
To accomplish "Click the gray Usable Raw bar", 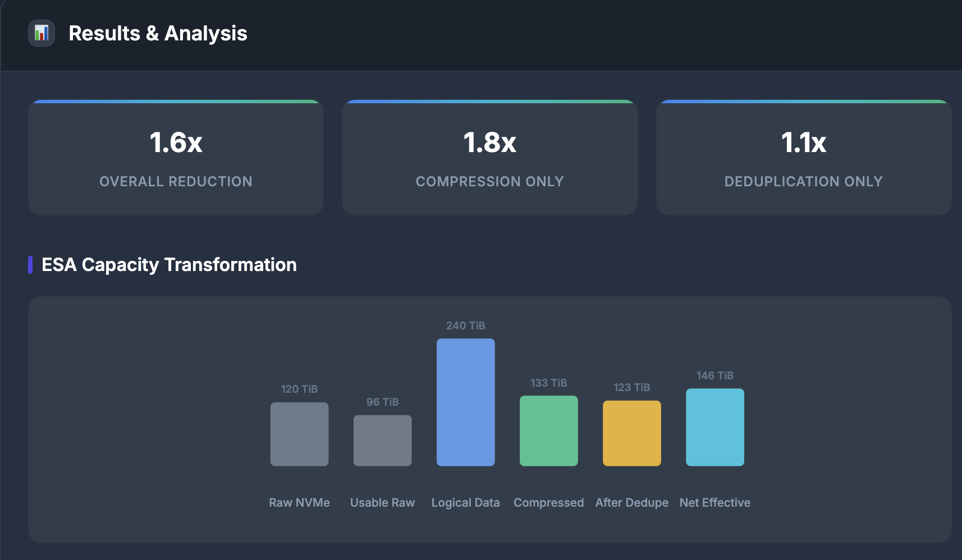I will click(x=382, y=440).
